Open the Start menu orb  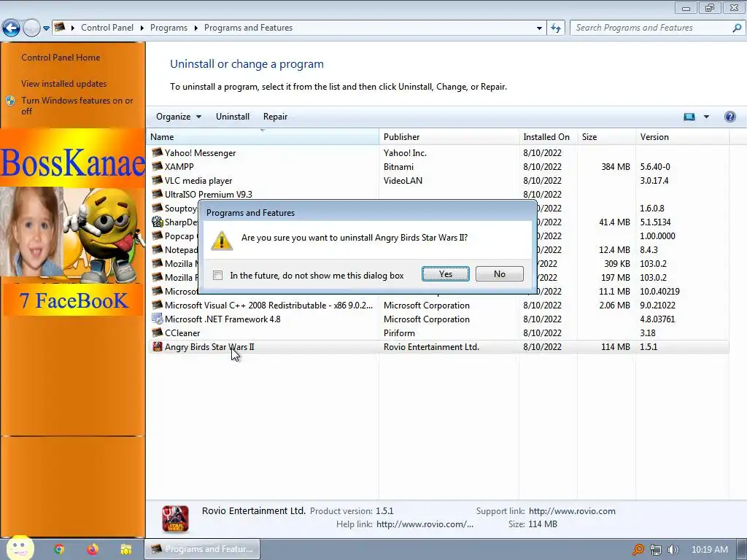[x=20, y=548]
